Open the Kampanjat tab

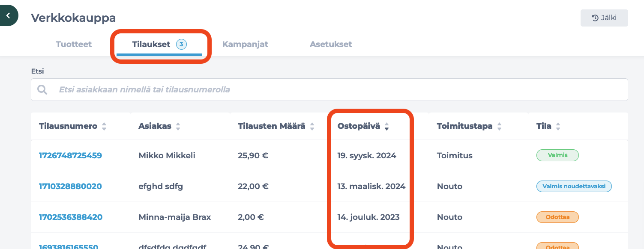pos(245,44)
